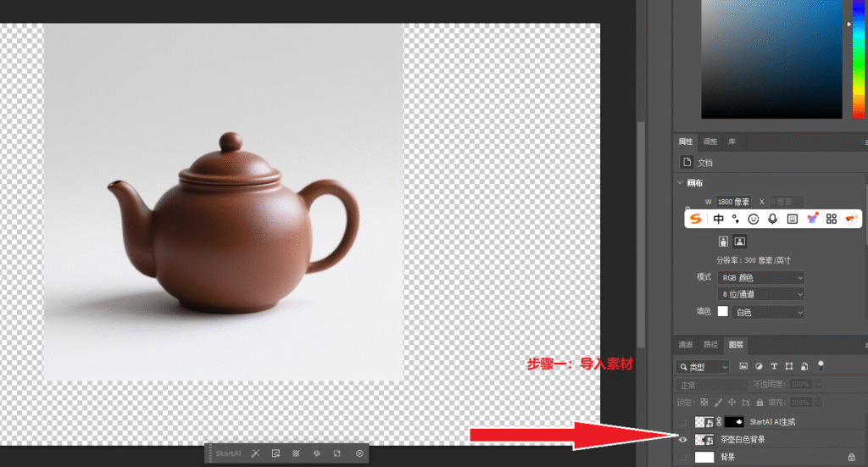Select the 茶壶白色背景 layer name
Screen dimensions: 868x467
point(742,439)
